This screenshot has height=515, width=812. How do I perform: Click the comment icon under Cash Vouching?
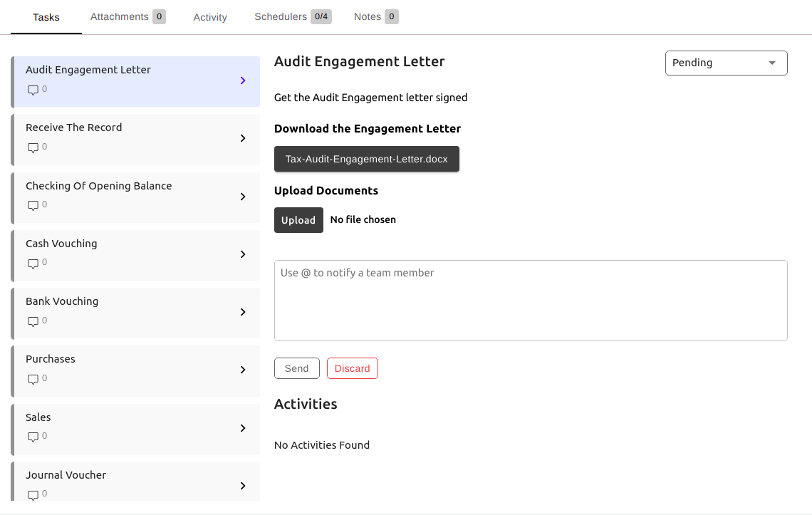pyautogui.click(x=33, y=264)
